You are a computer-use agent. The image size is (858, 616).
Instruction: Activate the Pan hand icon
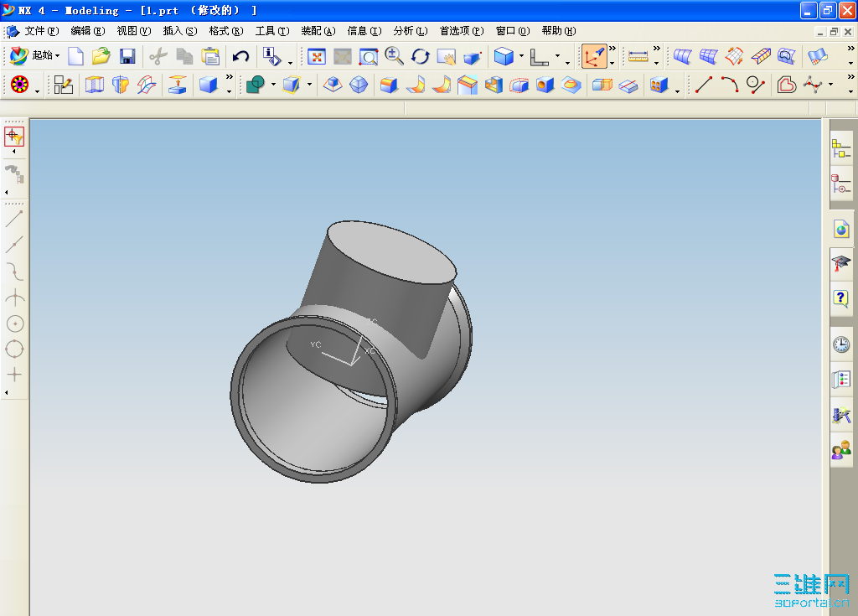(x=446, y=56)
